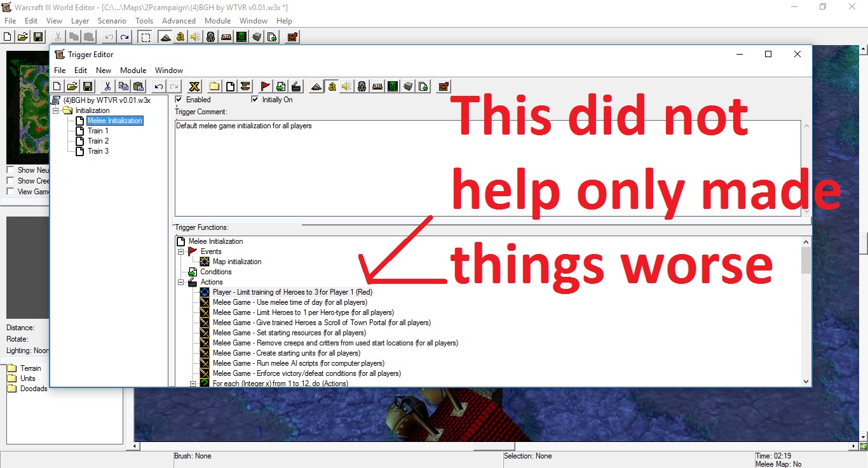Click inside the Trigger Comment text box
Image resolution: width=868 pixels, height=468 pixels.
(x=488, y=168)
